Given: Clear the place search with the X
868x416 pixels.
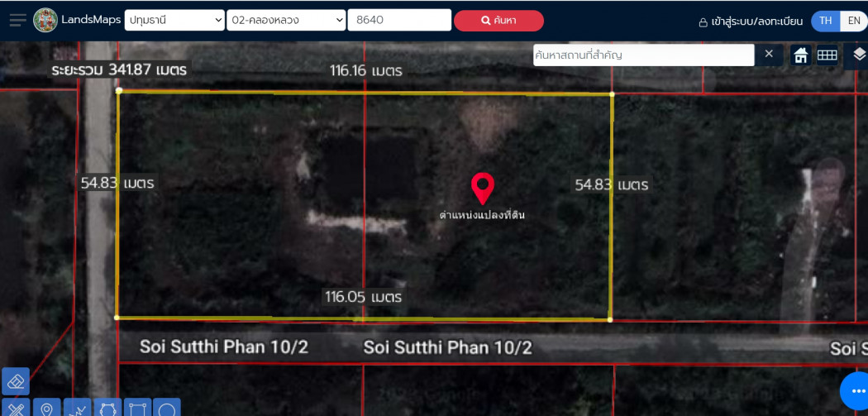Looking at the screenshot, I should (x=769, y=54).
